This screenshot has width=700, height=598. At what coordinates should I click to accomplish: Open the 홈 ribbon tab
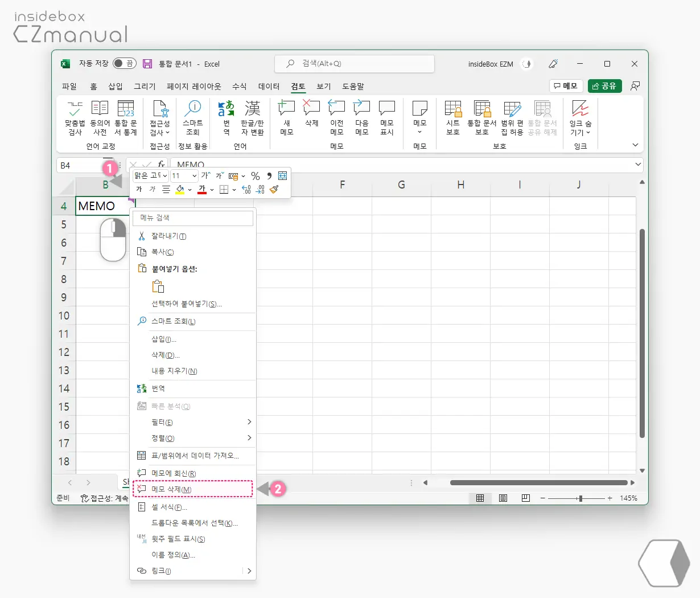tap(93, 87)
